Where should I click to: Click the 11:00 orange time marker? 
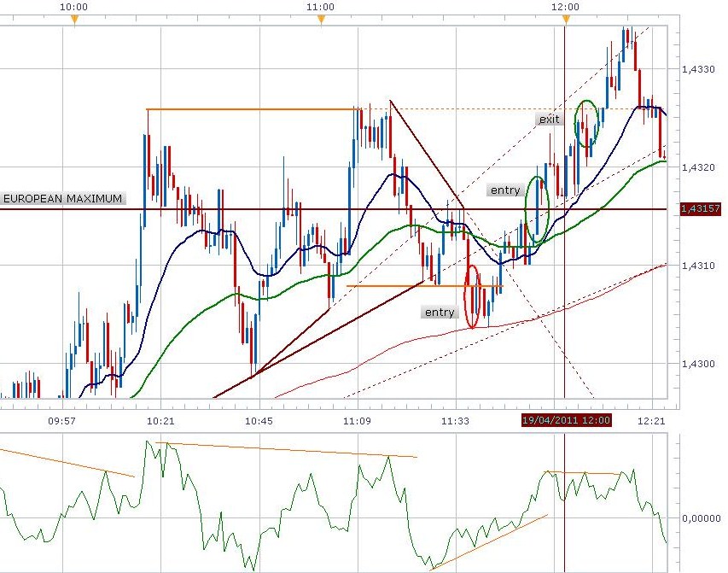[x=321, y=20]
